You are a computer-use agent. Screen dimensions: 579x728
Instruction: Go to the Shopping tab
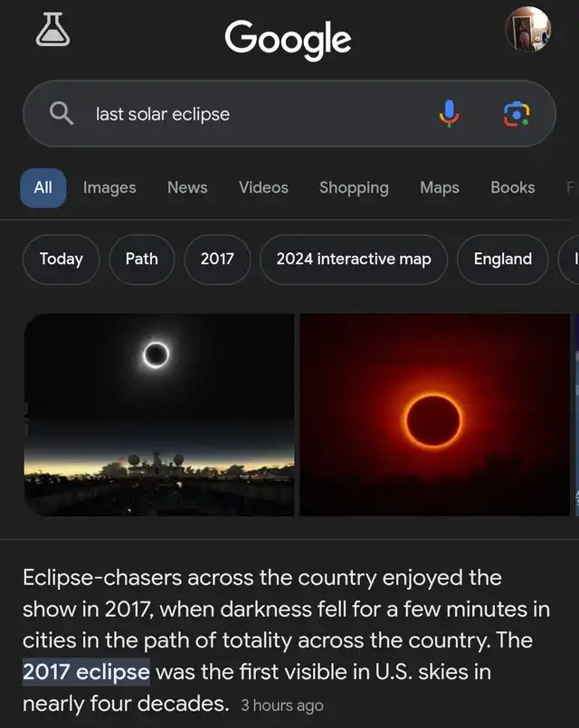coord(354,187)
